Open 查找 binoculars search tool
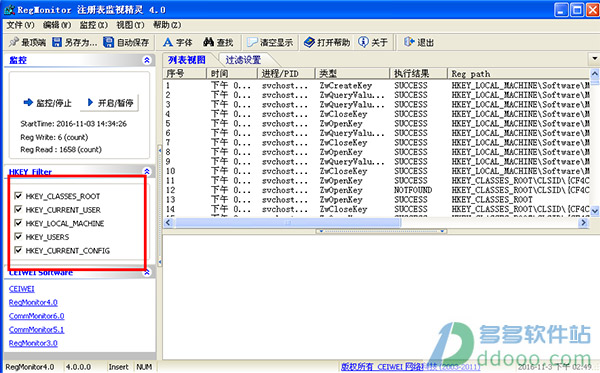This screenshot has height=373, width=600. [x=218, y=42]
